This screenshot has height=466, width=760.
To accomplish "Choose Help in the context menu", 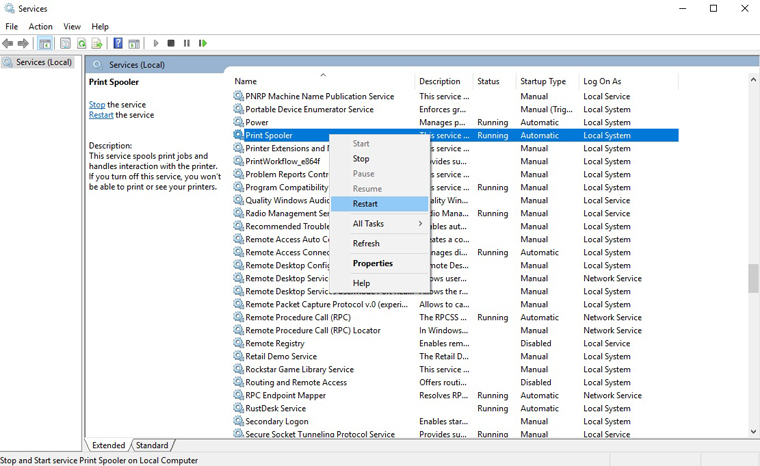I will pyautogui.click(x=380, y=283).
